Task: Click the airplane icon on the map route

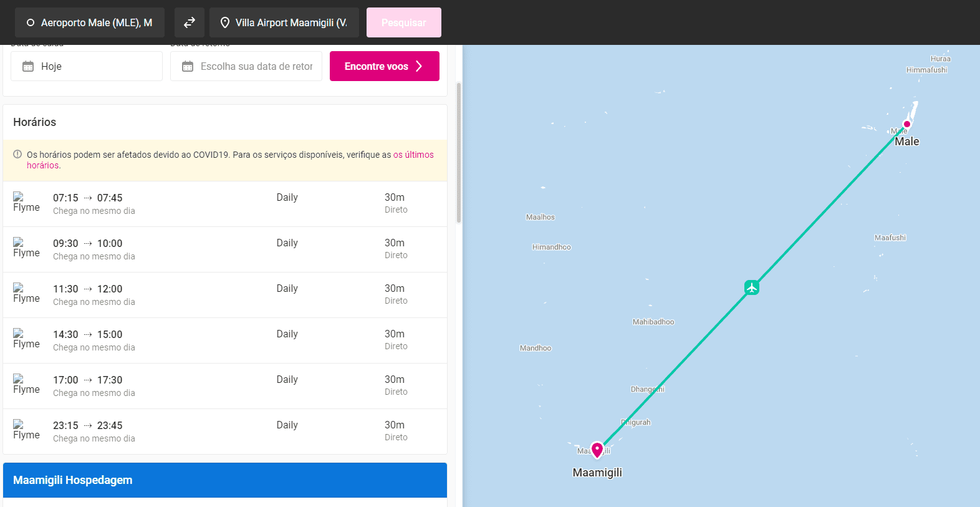Action: pos(752,287)
